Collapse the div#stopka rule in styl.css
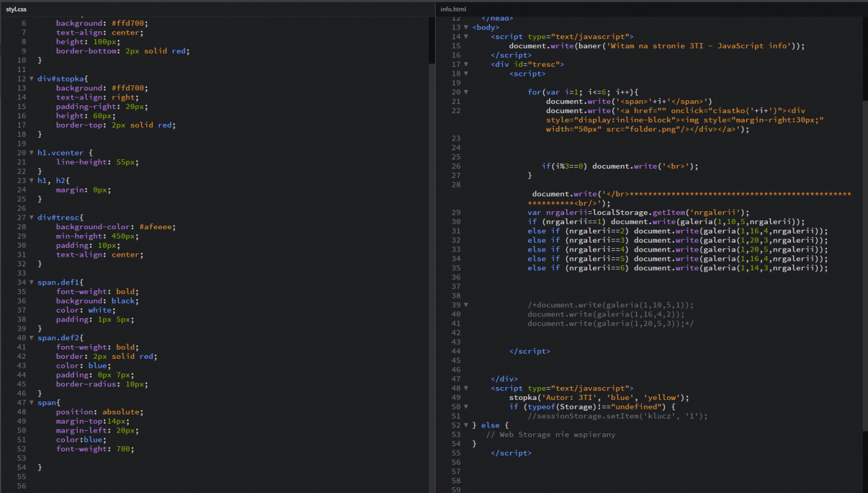The width and height of the screenshot is (868, 493). [x=31, y=79]
